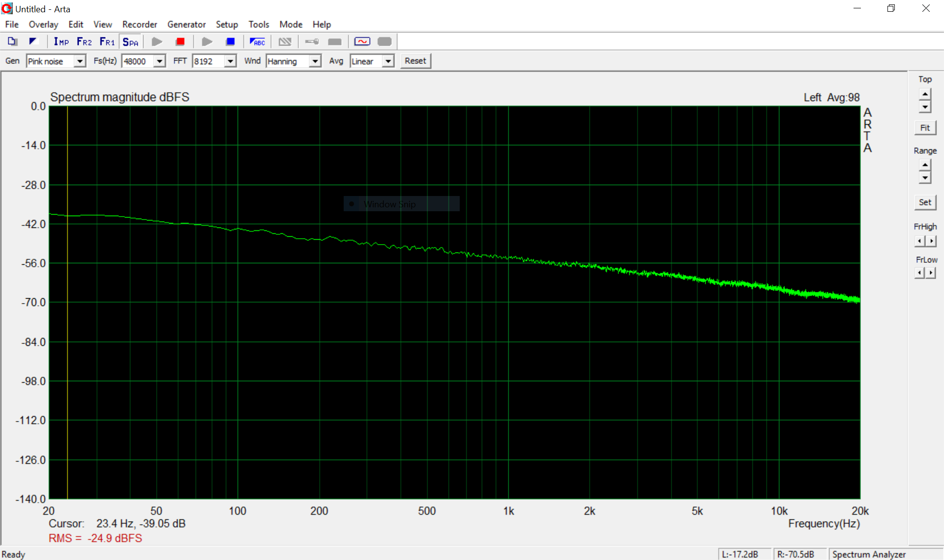Open the Generator menu
Image resolution: width=944 pixels, height=560 pixels.
coord(186,25)
